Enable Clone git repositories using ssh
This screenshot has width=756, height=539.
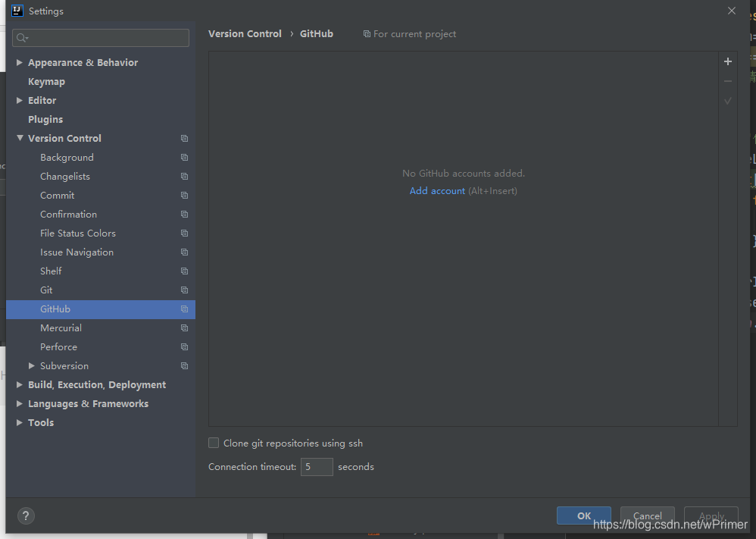(214, 443)
